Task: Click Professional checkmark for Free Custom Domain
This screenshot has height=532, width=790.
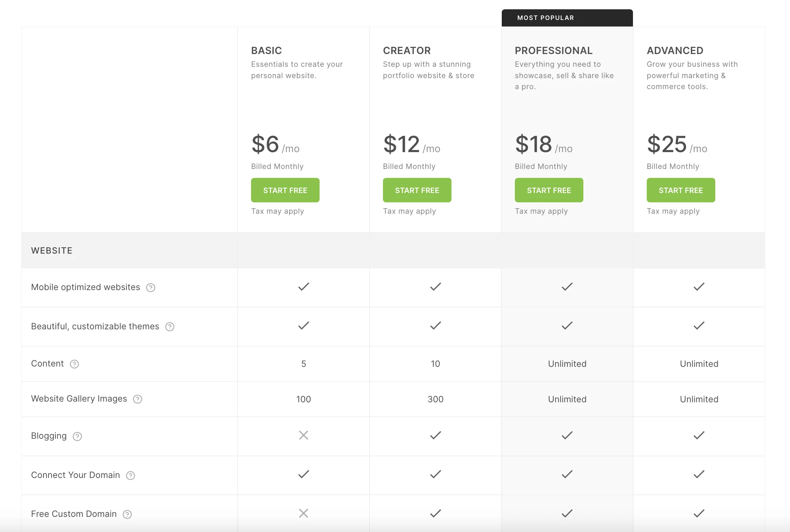Action: point(567,513)
